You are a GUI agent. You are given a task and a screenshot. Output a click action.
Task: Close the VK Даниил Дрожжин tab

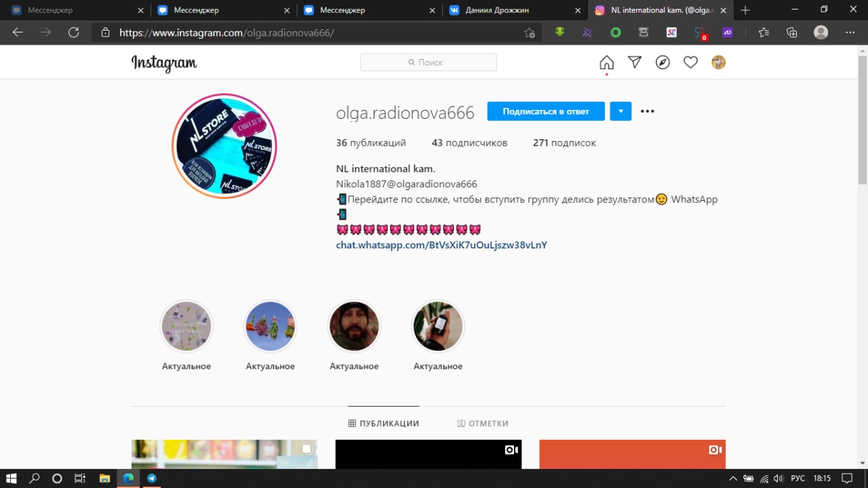point(578,10)
